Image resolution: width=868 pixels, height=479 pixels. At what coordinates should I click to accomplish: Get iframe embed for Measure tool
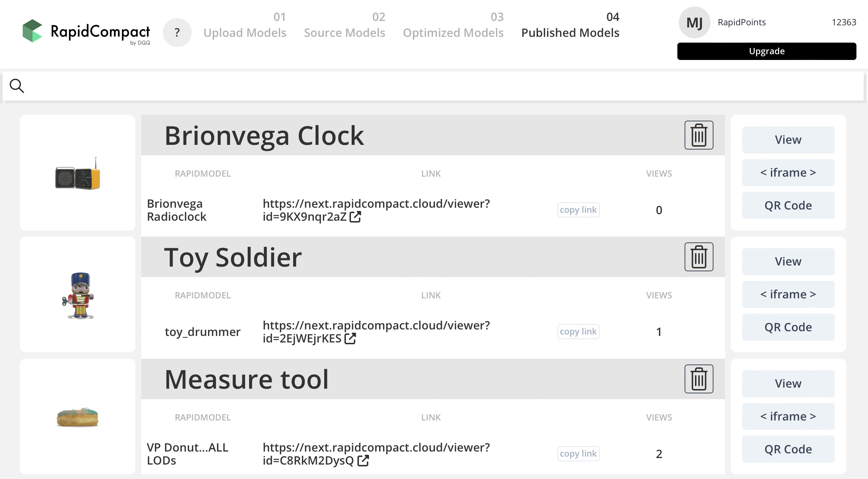[x=788, y=417]
